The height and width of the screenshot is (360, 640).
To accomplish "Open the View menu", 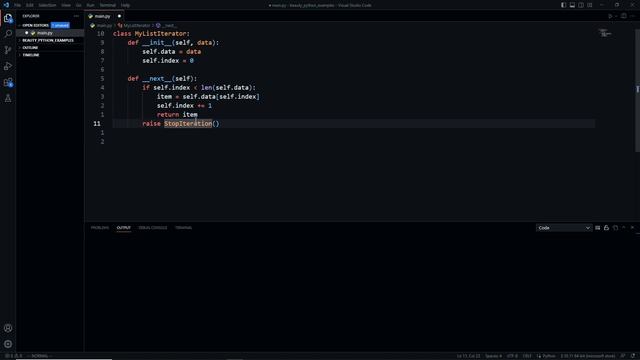I will click(x=66, y=5).
